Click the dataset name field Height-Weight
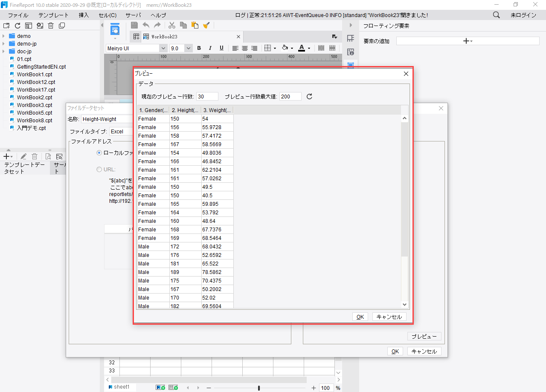Screen dimensions: 546x392 coord(107,119)
